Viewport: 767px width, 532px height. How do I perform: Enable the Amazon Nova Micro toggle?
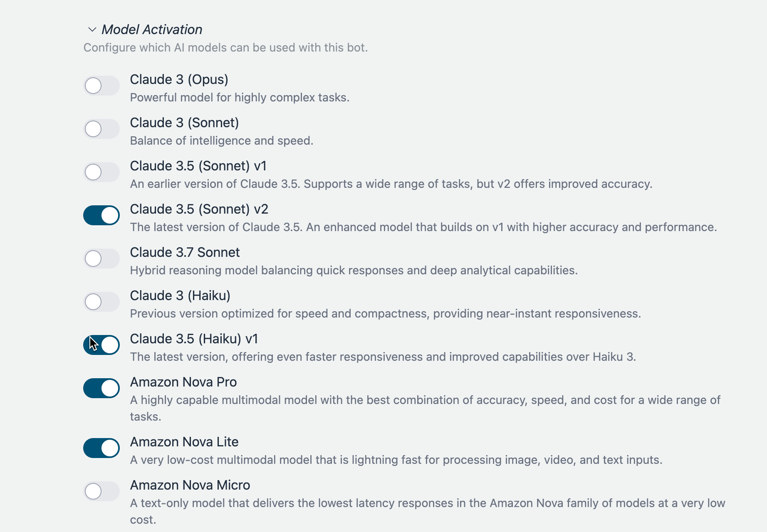pos(101,491)
